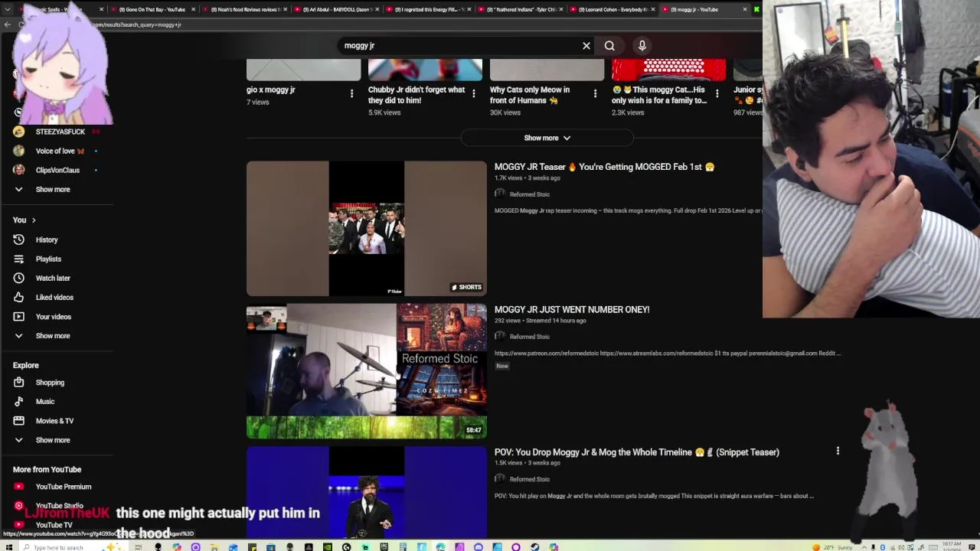This screenshot has width=980, height=551.
Task: Open 'gio x moggy jr' short title
Action: (271, 90)
